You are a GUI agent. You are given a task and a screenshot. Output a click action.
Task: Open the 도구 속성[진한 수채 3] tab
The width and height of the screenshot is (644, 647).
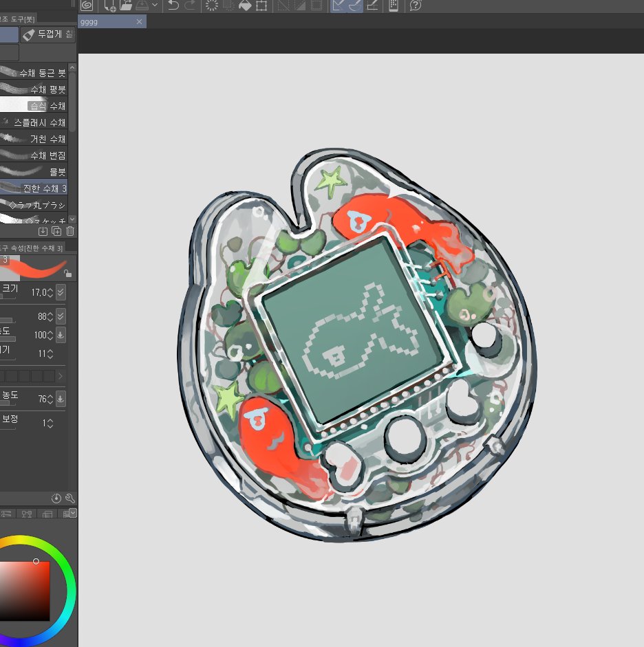tap(32, 248)
